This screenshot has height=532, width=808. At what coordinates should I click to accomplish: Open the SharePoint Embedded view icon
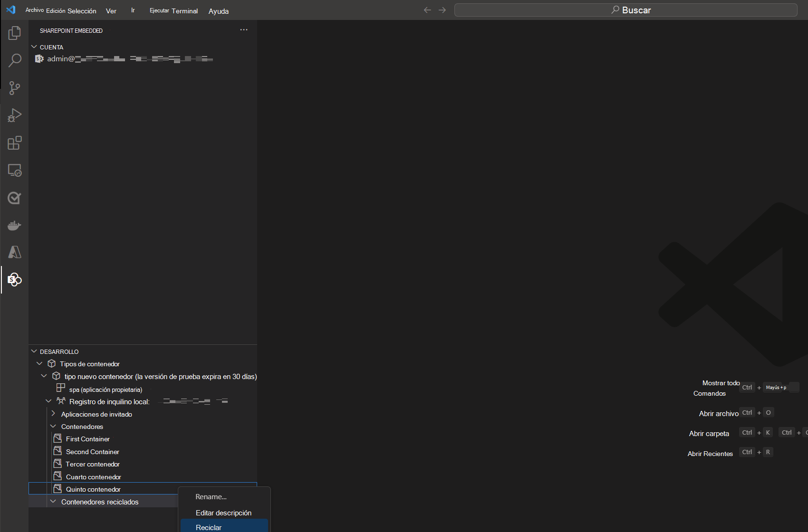[15, 280]
